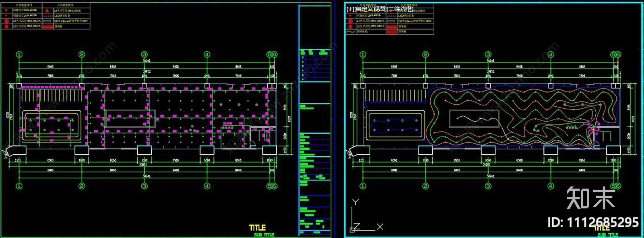Screen dimensions: 644x238
Task: Select axis bubble ④ above the right plan
Action: 551,54
